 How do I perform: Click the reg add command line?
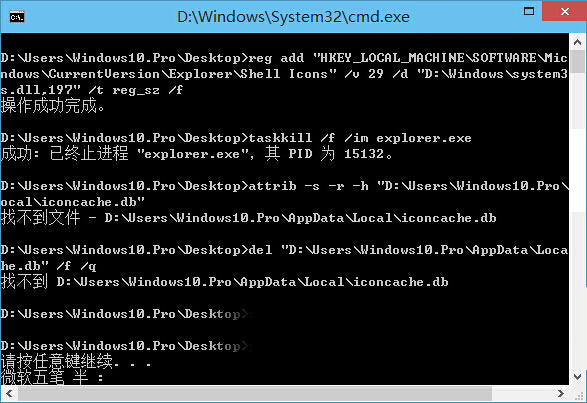(285, 74)
